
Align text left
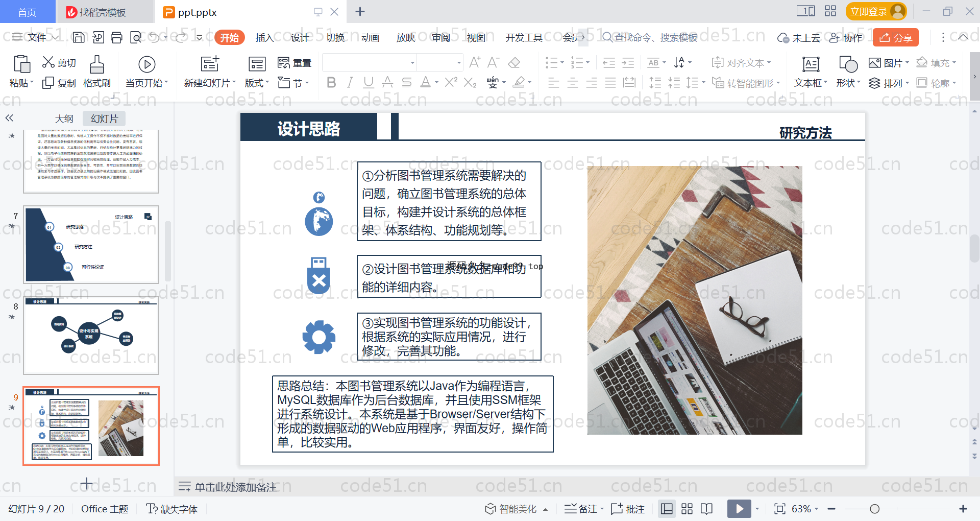coord(553,83)
